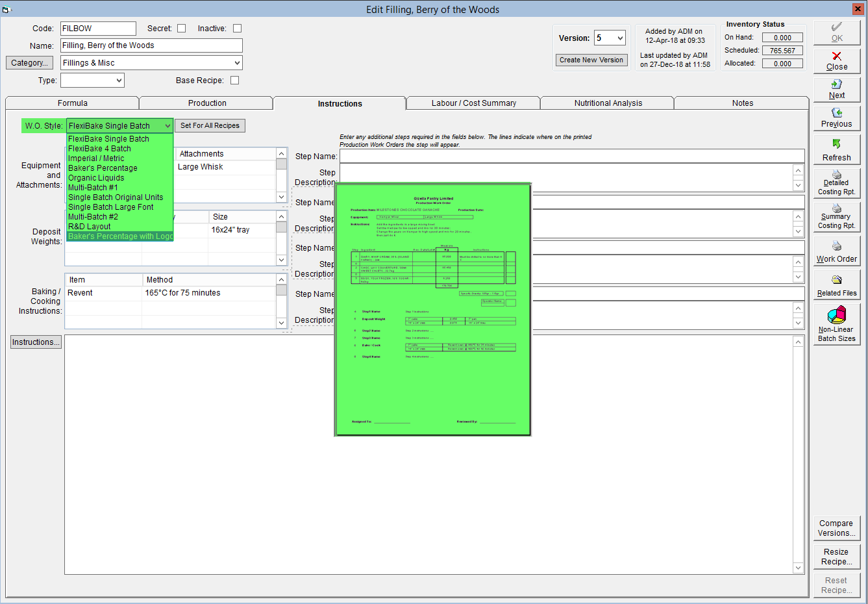
Task: Click Resize Recipe... button
Action: tap(837, 557)
